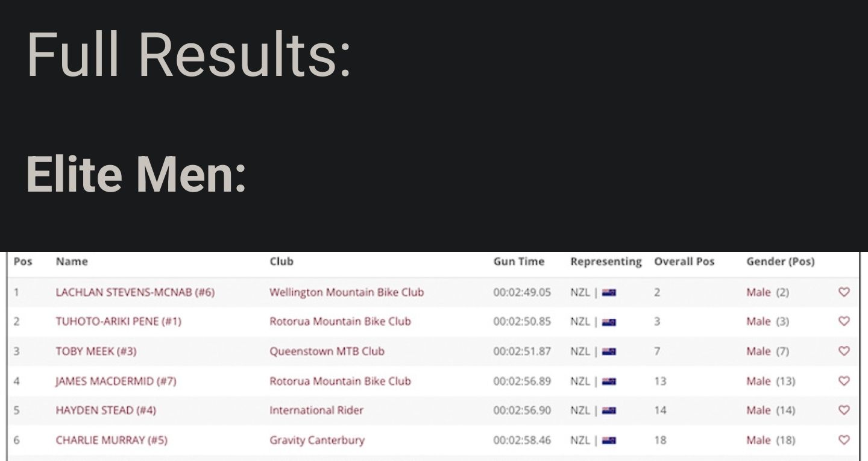This screenshot has width=868, height=461.
Task: Favorite James MacDermid via heart icon
Action: click(844, 381)
